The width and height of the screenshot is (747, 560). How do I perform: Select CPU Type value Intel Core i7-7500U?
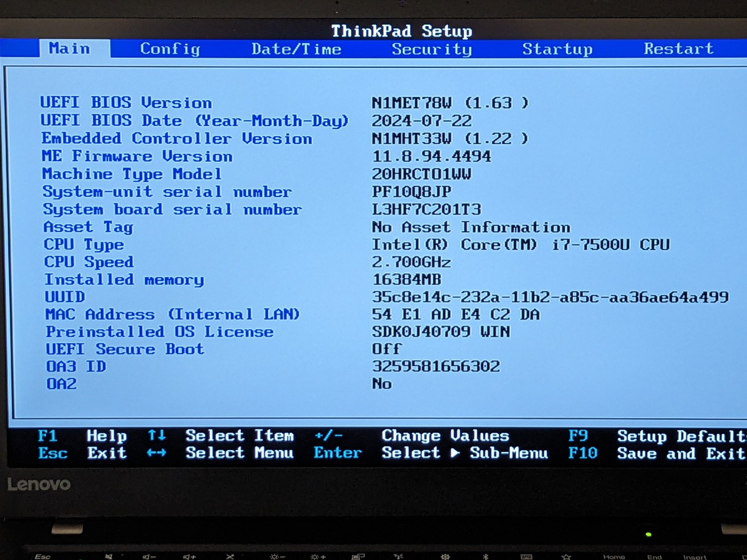click(521, 245)
